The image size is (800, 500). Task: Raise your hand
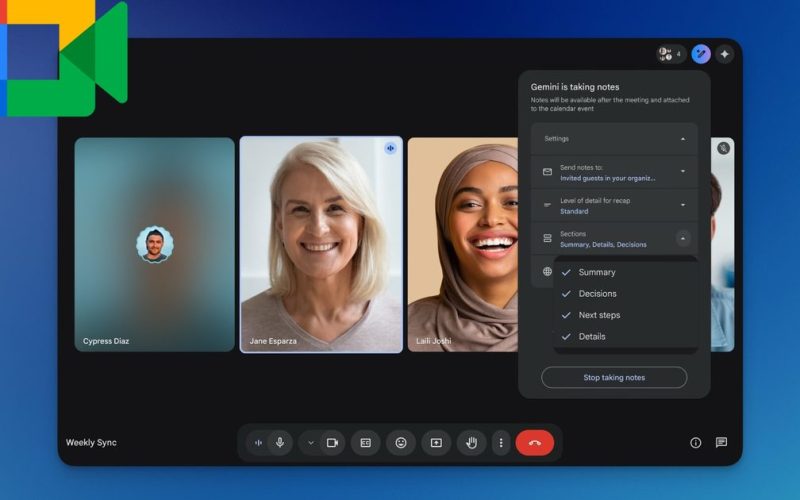(471, 443)
